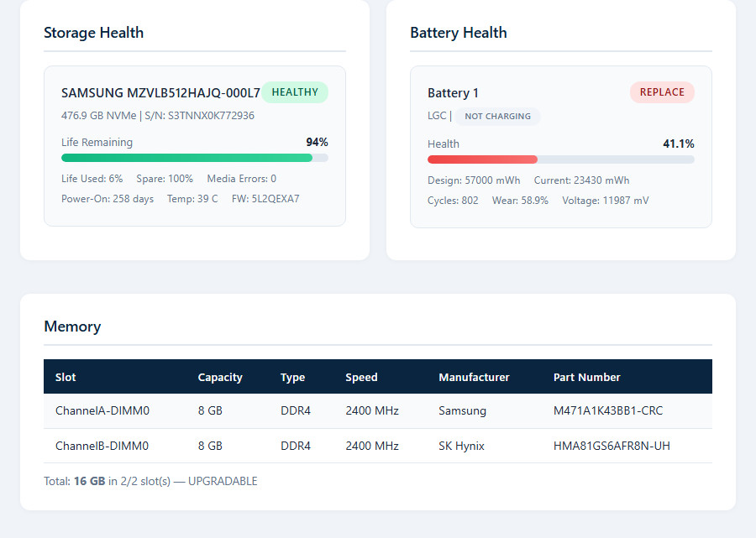Viewport: 756px width, 538px height.
Task: Click the NOT CHARGING badge
Action: coord(497,116)
